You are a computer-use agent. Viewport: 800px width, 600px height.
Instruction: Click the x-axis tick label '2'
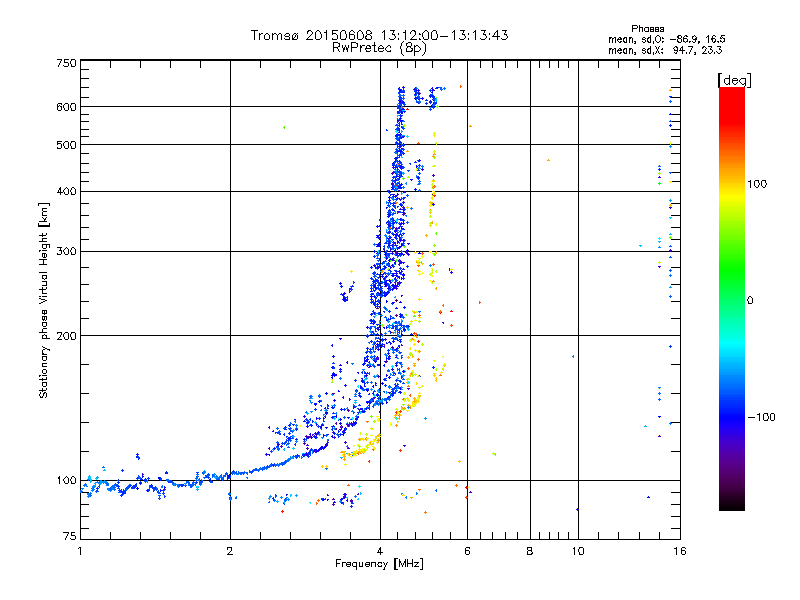(x=230, y=551)
